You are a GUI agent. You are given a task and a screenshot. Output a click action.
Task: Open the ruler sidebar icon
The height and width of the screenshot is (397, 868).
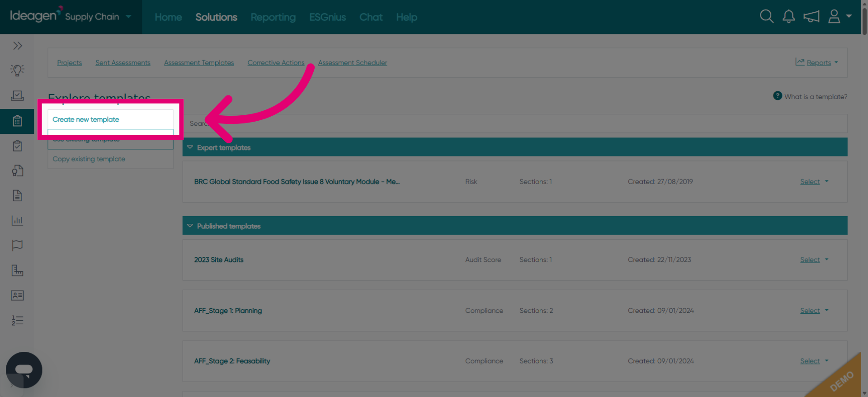[17, 270]
